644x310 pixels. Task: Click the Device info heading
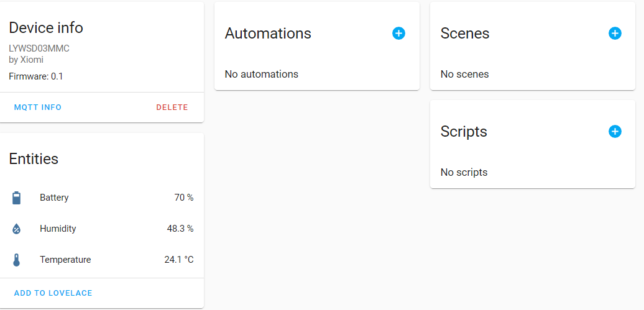[46, 28]
